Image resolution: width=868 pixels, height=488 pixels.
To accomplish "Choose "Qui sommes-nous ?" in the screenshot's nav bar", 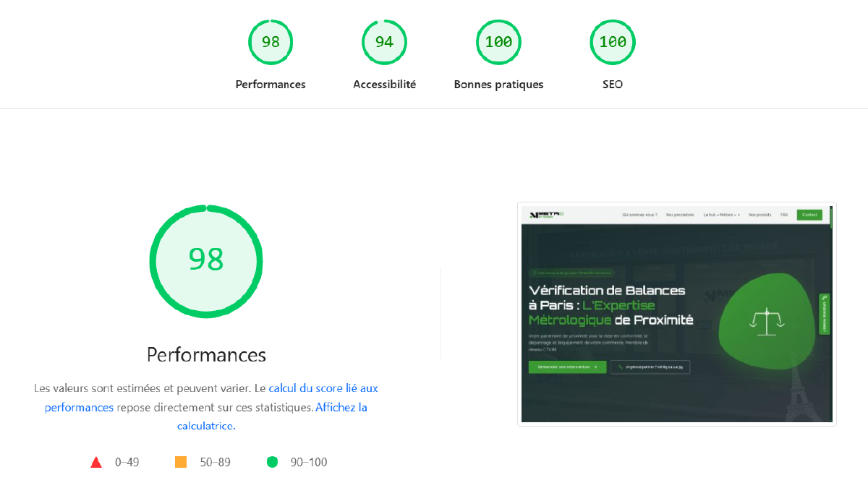I will (639, 215).
